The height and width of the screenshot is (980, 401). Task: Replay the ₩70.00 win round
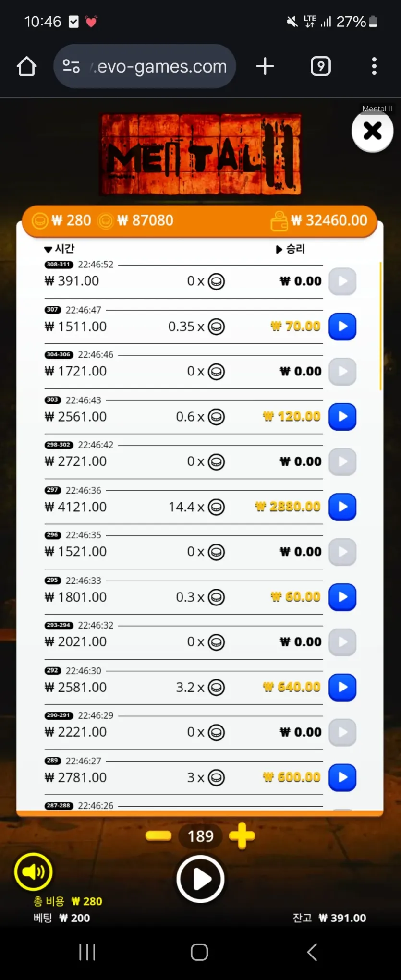coord(342,327)
